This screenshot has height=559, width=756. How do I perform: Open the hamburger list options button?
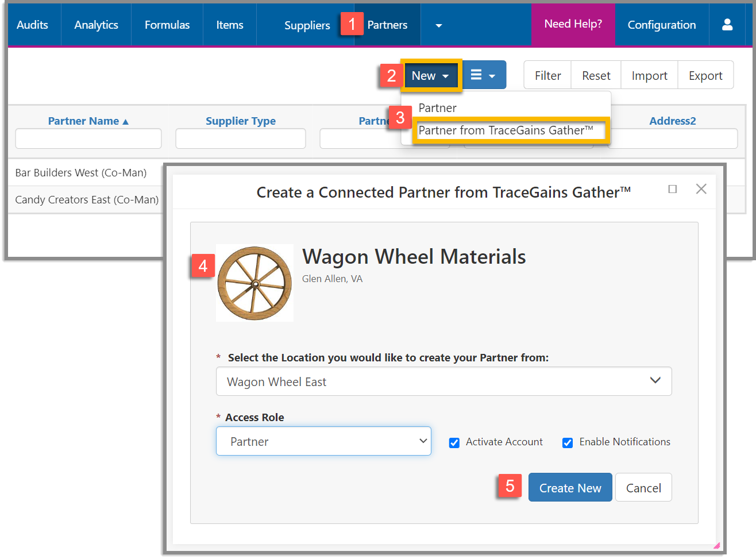pyautogui.click(x=484, y=75)
